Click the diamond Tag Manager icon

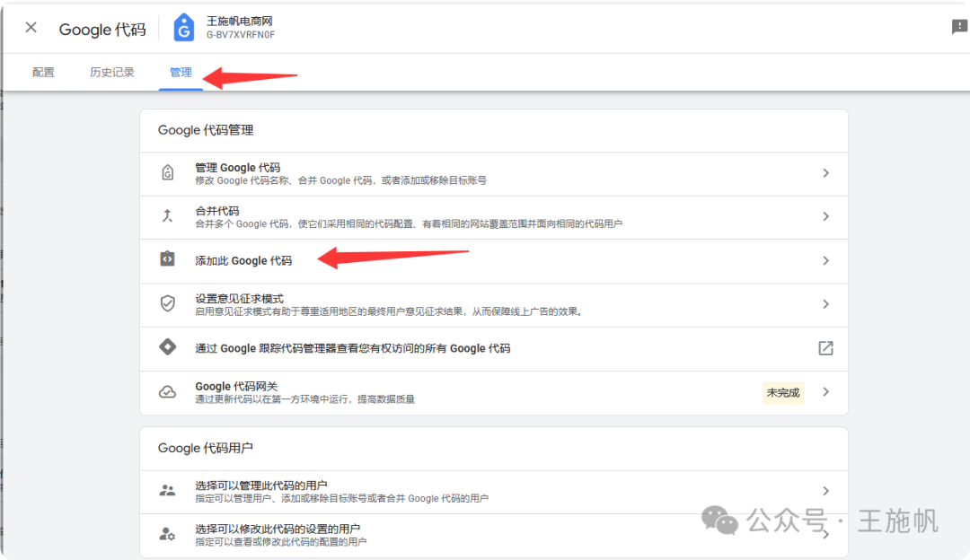[168, 346]
